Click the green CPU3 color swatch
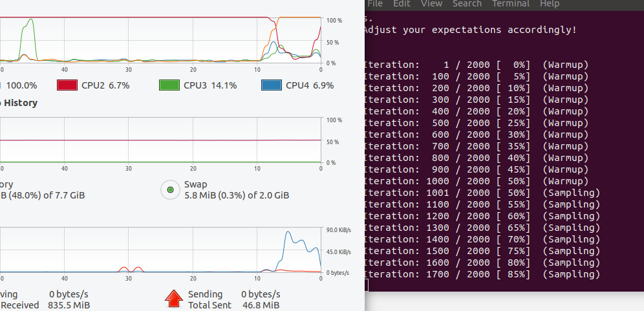The image size is (644, 311). coord(169,85)
